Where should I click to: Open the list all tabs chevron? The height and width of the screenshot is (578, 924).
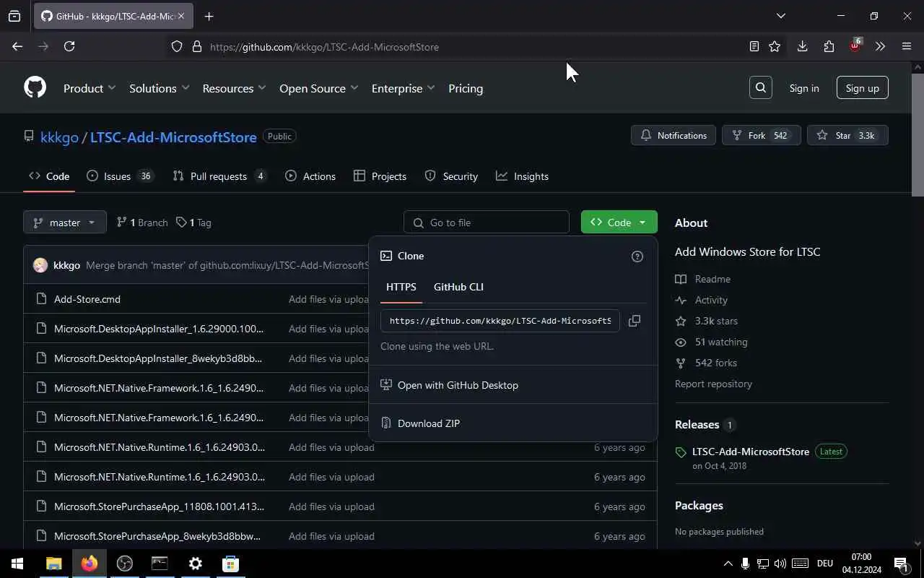780,16
